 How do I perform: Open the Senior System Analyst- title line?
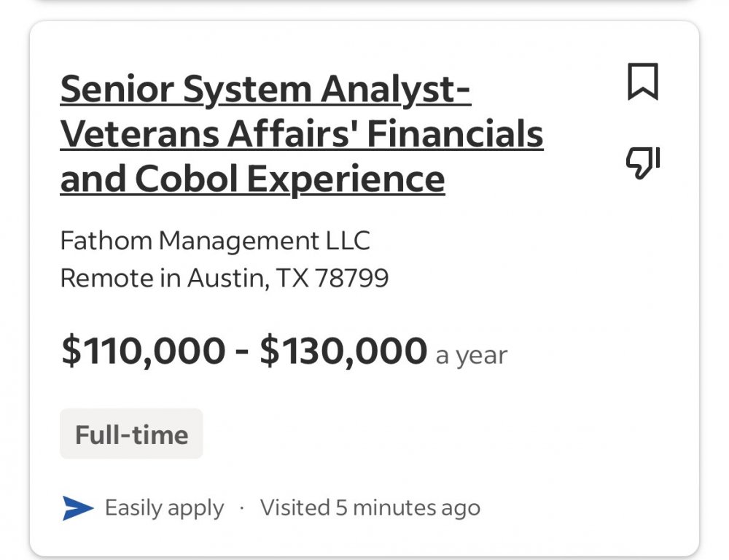tap(265, 90)
